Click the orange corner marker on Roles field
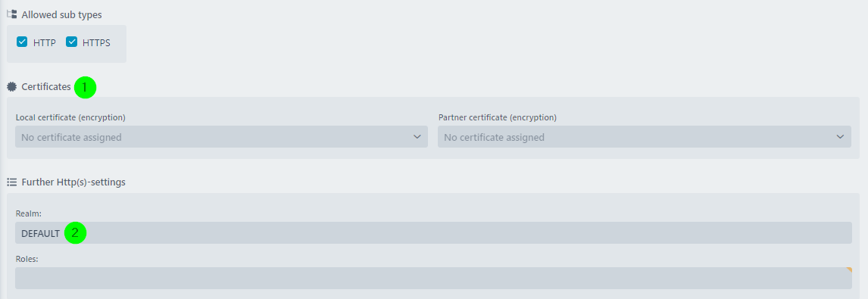Screen dimensions: 868x299 click(x=848, y=270)
